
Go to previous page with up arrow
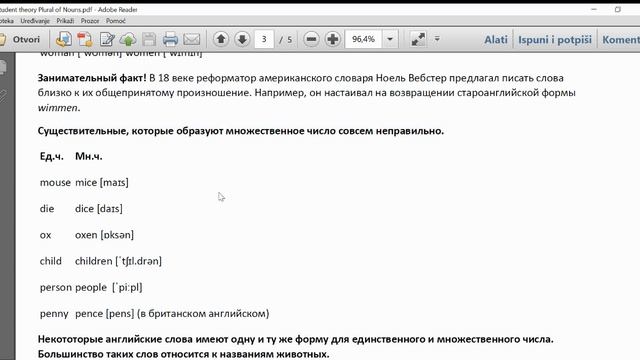click(x=221, y=39)
